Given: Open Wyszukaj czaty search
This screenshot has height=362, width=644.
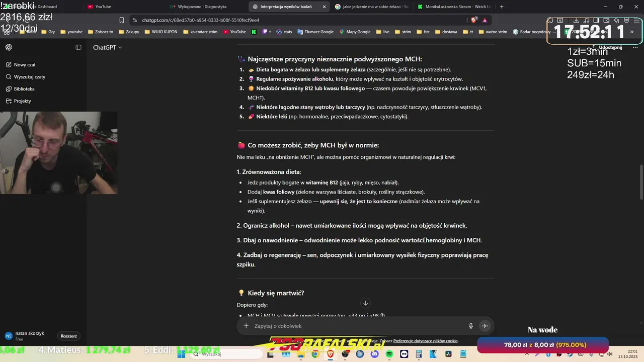Looking at the screenshot, I should point(29,77).
